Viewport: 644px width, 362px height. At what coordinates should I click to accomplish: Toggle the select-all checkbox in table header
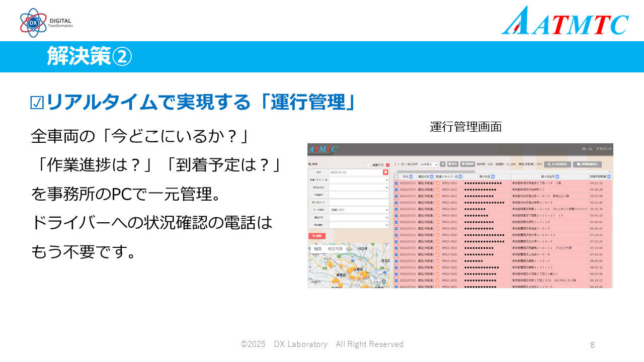[396, 177]
